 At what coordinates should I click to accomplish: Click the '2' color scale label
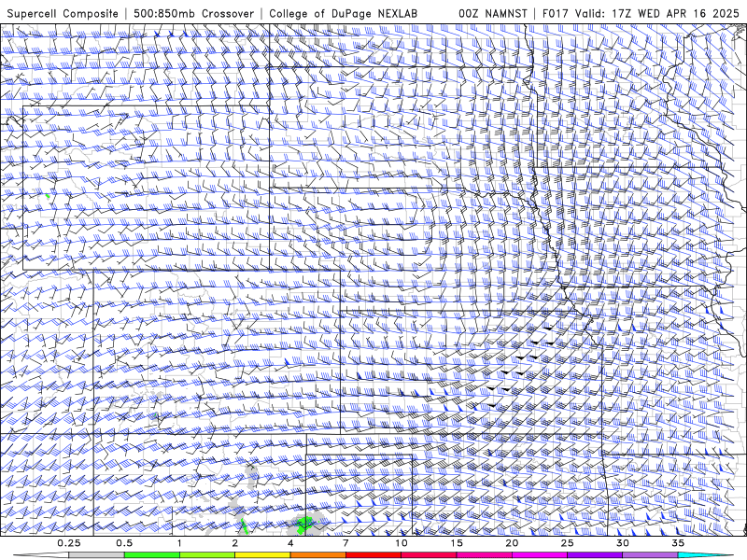(x=235, y=543)
